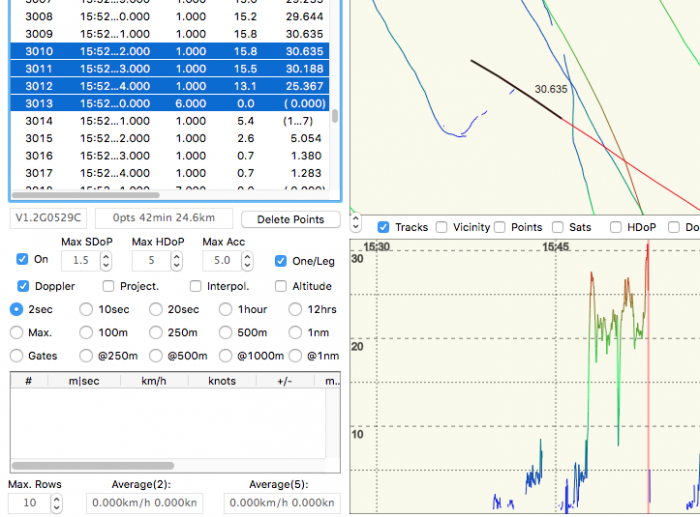Image resolution: width=700 pixels, height=517 pixels.
Task: Click into the Max Acc value field
Action: [222, 260]
